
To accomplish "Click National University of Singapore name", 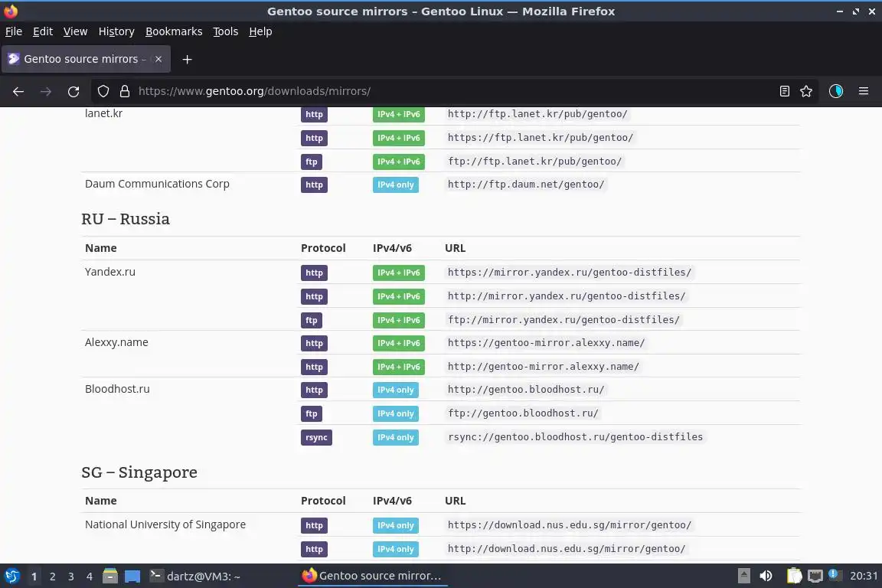I will click(165, 524).
